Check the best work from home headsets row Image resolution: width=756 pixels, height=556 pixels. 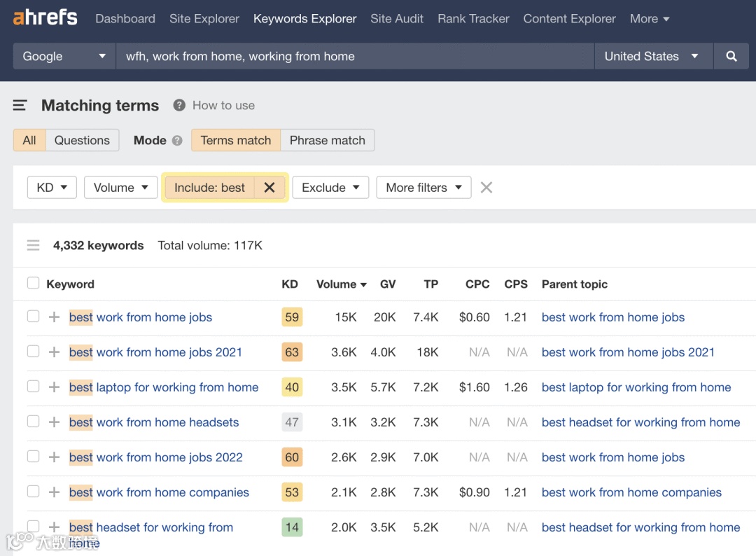coord(34,421)
